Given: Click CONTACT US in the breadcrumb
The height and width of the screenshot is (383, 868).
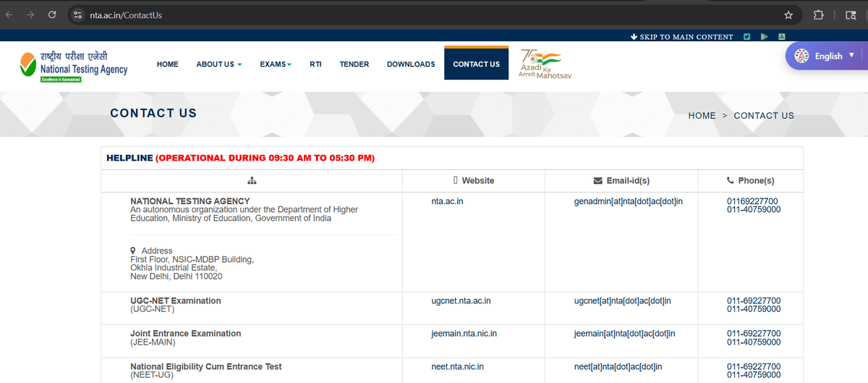Looking at the screenshot, I should coord(764,115).
